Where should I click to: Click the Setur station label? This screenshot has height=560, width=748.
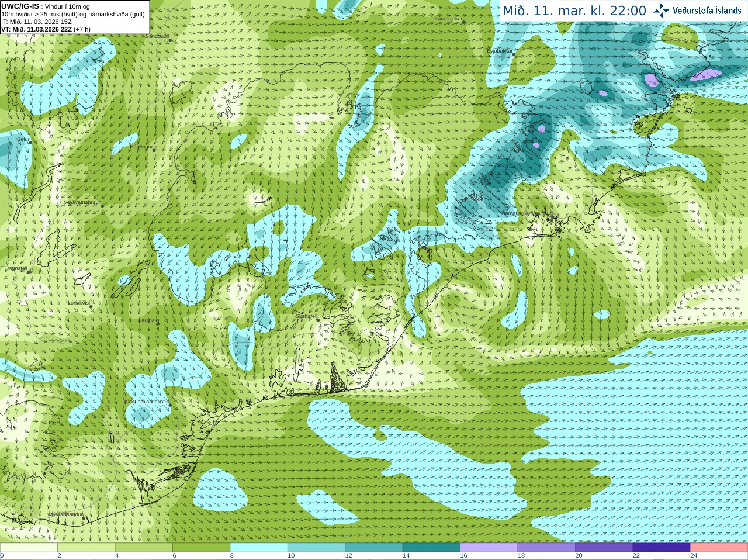point(23,139)
